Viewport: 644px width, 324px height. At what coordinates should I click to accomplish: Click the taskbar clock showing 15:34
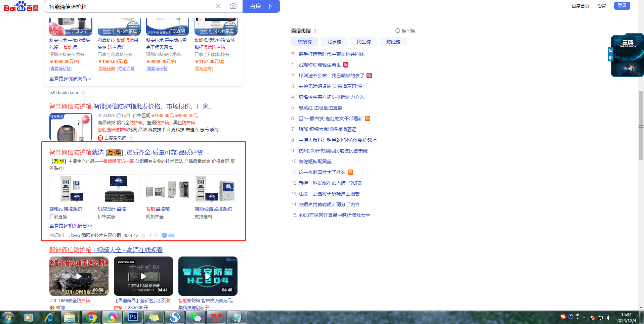(626, 318)
